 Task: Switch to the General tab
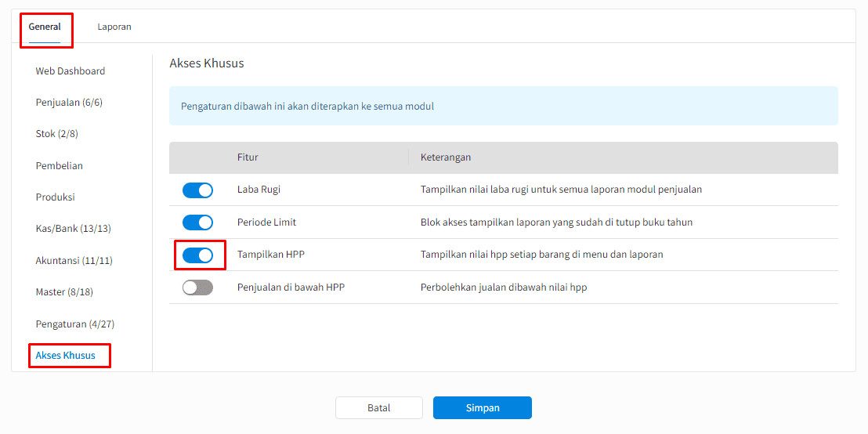point(45,27)
